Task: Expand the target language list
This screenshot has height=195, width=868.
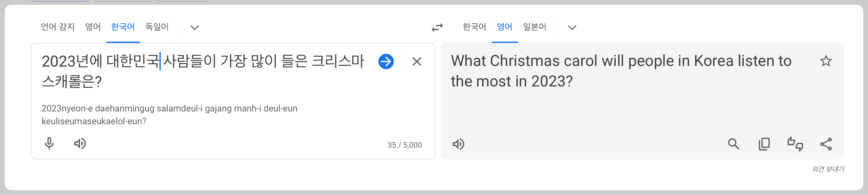Action: pyautogui.click(x=572, y=27)
